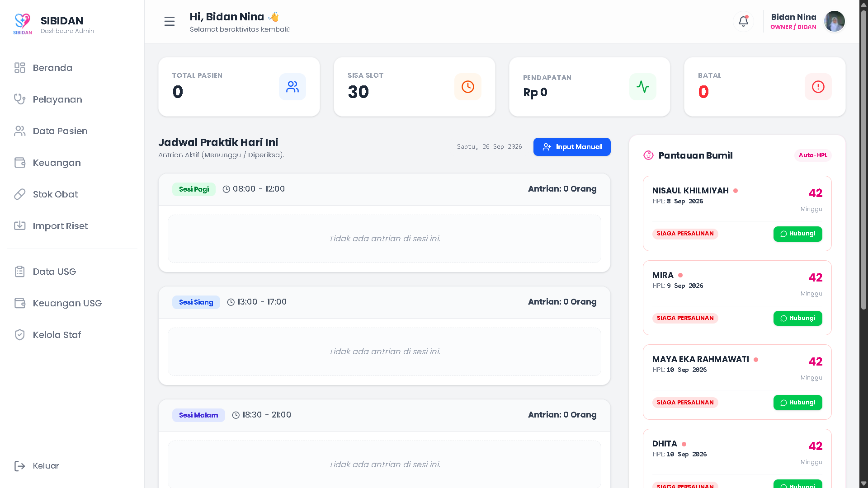This screenshot has width=868, height=488.
Task: Click clock icon beside 13:00 - 17:00
Action: tap(231, 302)
